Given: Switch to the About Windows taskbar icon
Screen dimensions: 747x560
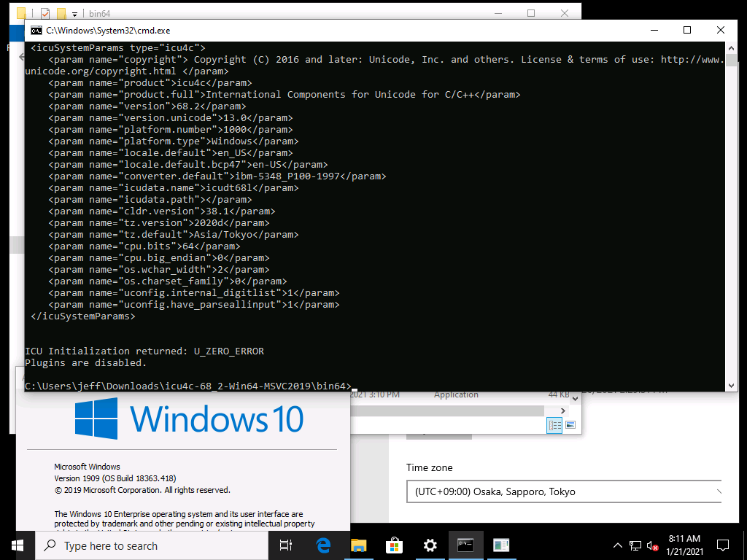Looking at the screenshot, I should click(x=500, y=545).
